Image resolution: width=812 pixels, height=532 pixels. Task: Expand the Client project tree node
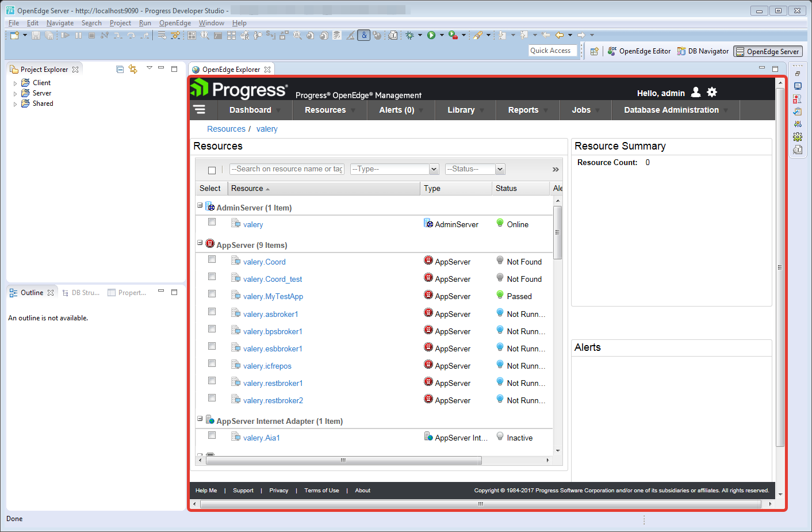pyautogui.click(x=15, y=83)
